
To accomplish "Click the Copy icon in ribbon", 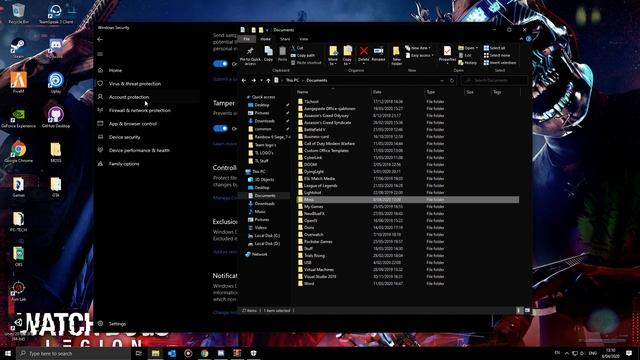I will [x=268, y=53].
